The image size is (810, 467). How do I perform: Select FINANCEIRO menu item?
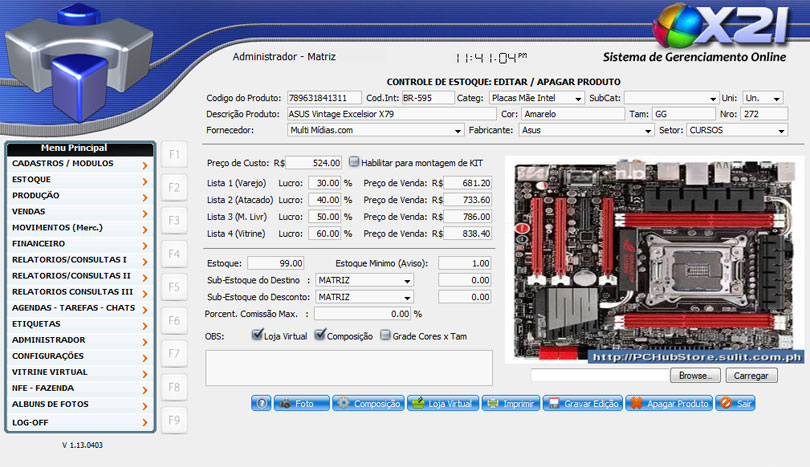pos(78,243)
